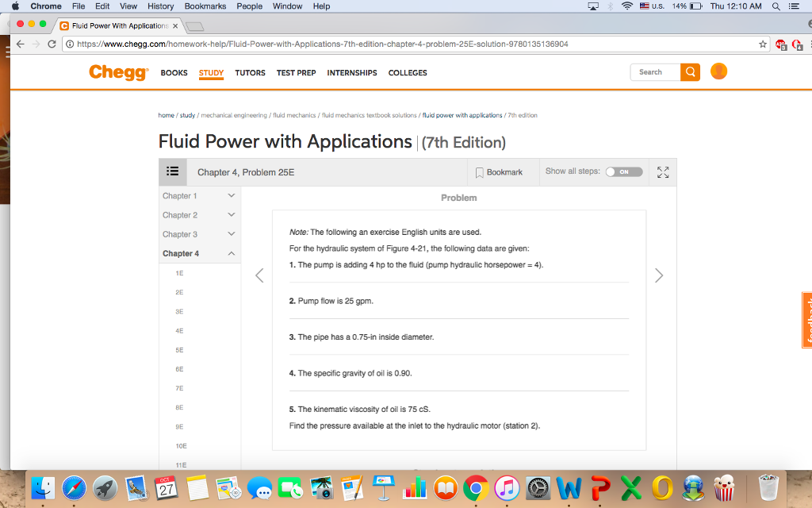
Task: Click the left arrow to view previous problem
Action: (259, 275)
